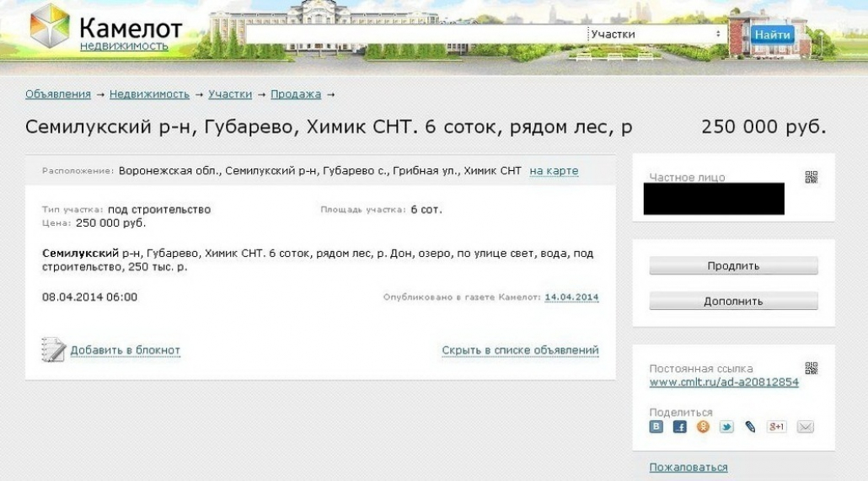Screen dimensions: 868x481
Task: Open the Недвижимость breadcrumb link
Action: pos(149,94)
